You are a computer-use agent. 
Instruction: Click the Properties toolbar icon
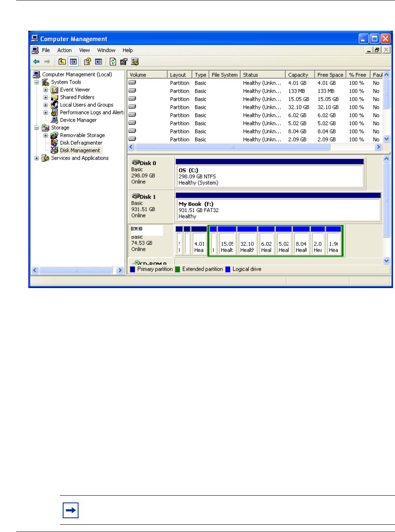[124, 61]
